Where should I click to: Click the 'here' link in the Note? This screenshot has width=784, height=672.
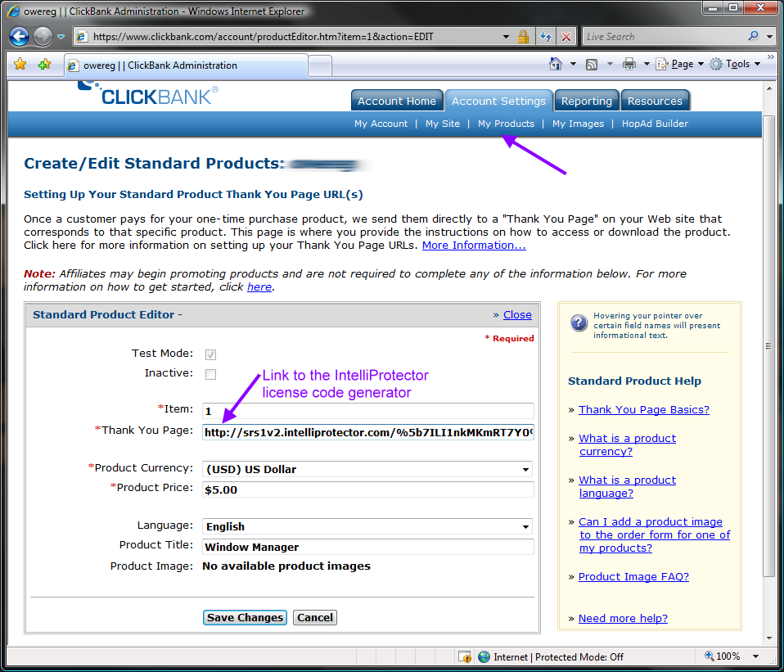(x=259, y=287)
